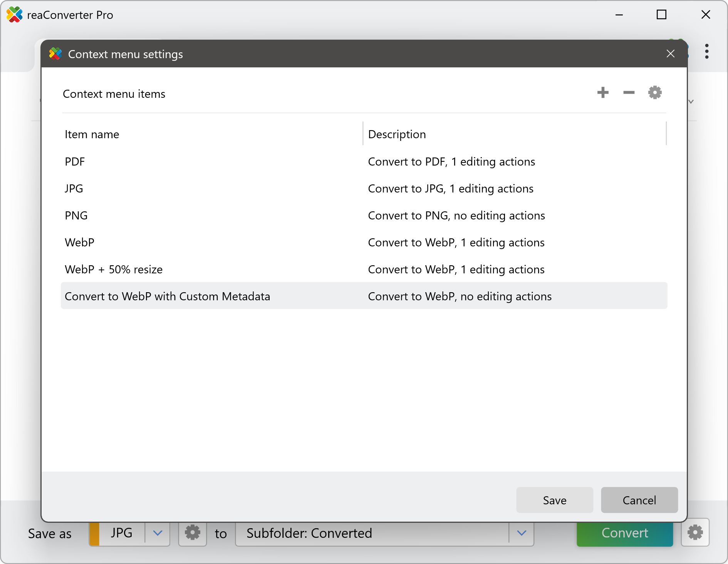The image size is (728, 564).
Task: Open the three-dot main menu
Action: pyautogui.click(x=706, y=52)
